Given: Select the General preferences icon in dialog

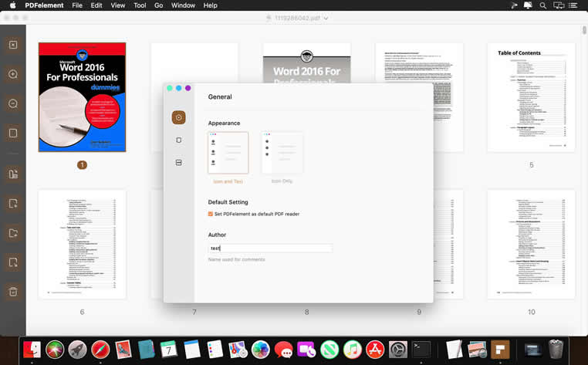Looking at the screenshot, I should tap(178, 117).
